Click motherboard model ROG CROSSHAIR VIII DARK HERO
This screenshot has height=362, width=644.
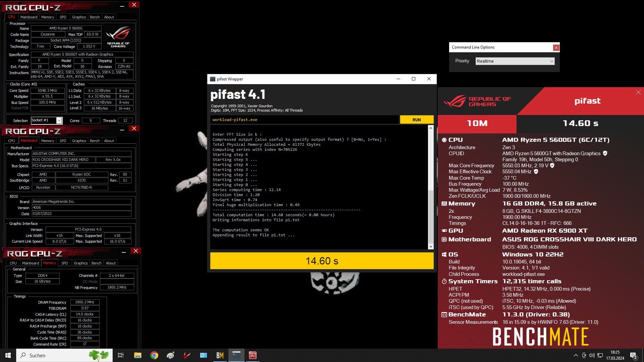point(63,160)
